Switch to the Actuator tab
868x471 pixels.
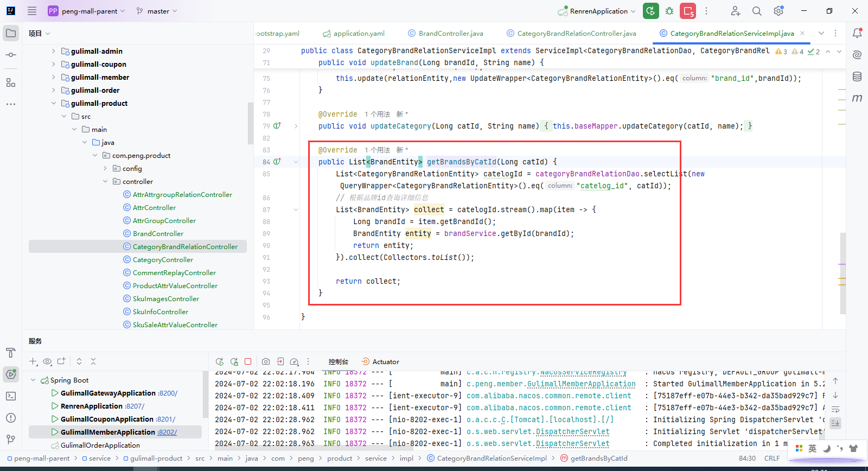(x=380, y=361)
